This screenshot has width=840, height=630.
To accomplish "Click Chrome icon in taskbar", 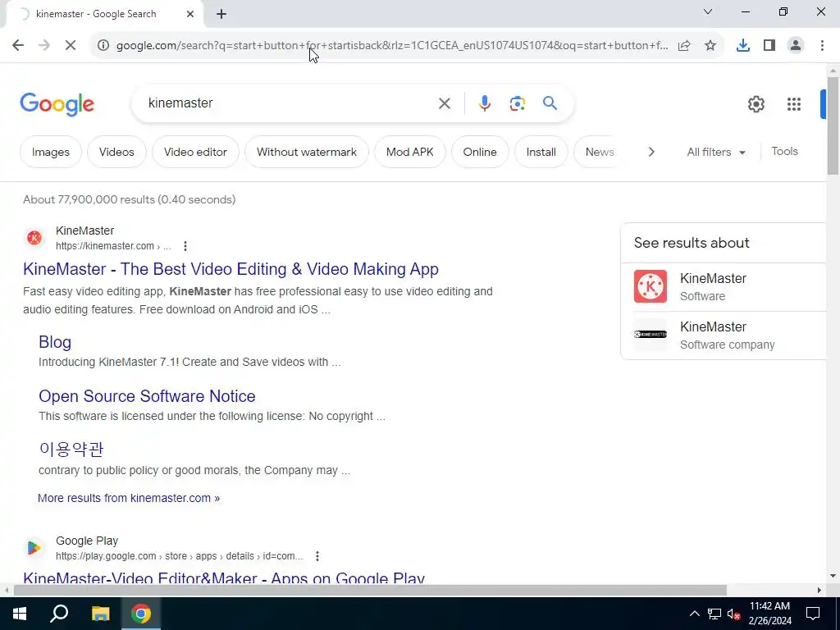I will [x=141, y=614].
